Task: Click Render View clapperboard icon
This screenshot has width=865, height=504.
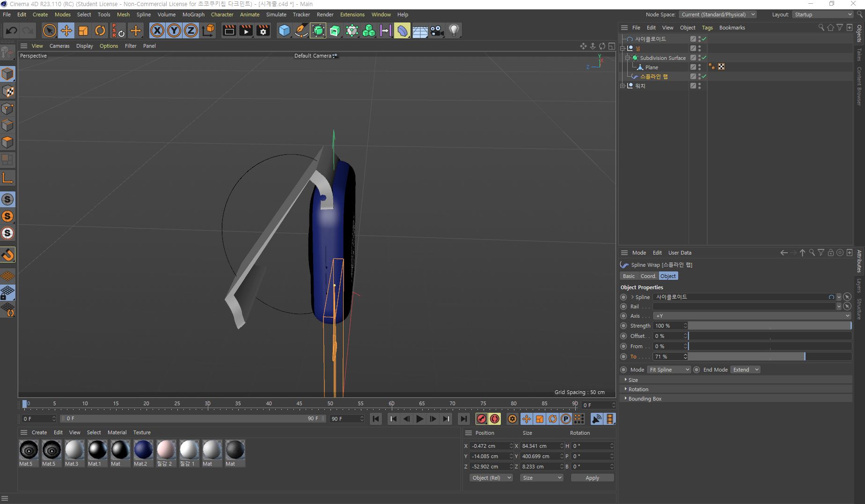Action: [229, 31]
